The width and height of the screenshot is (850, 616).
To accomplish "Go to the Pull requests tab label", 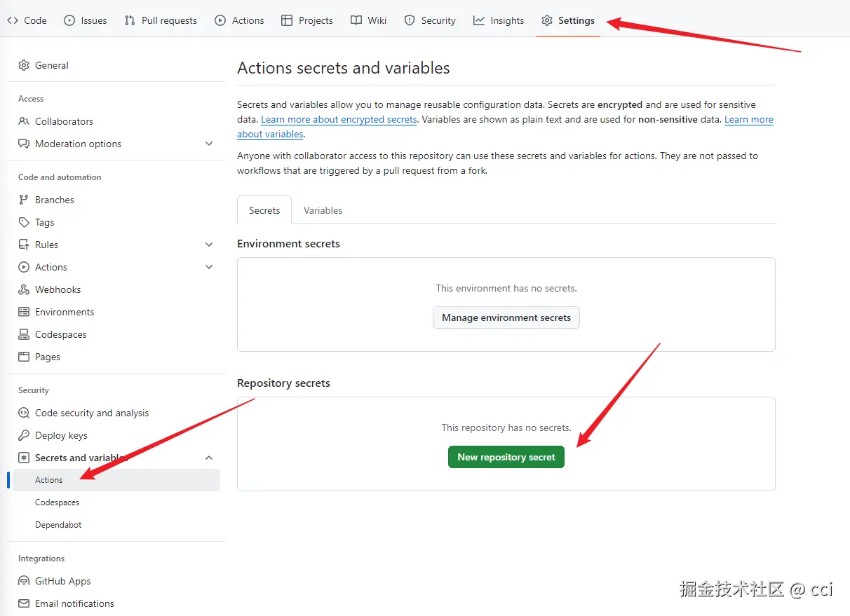I will tap(169, 20).
